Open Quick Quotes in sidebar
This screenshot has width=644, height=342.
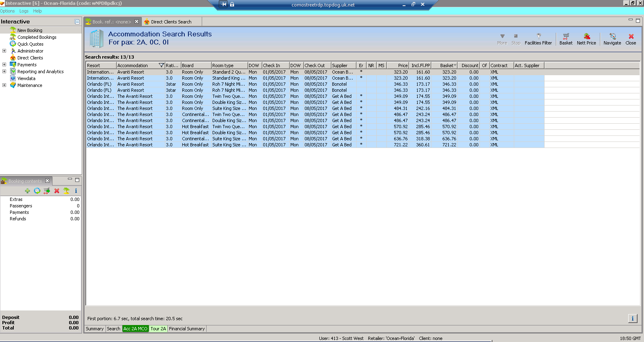click(30, 44)
